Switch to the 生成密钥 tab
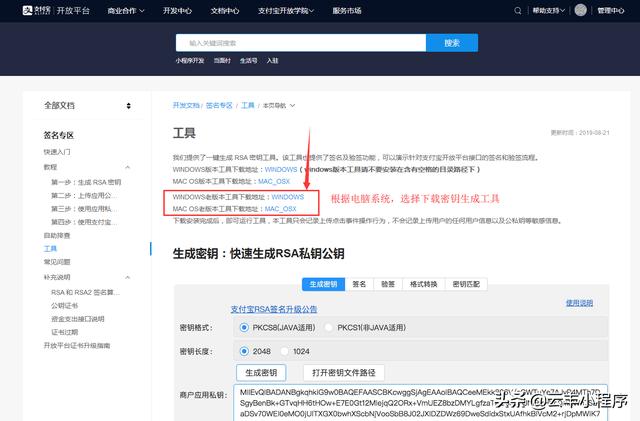The width and height of the screenshot is (640, 421). 323,284
